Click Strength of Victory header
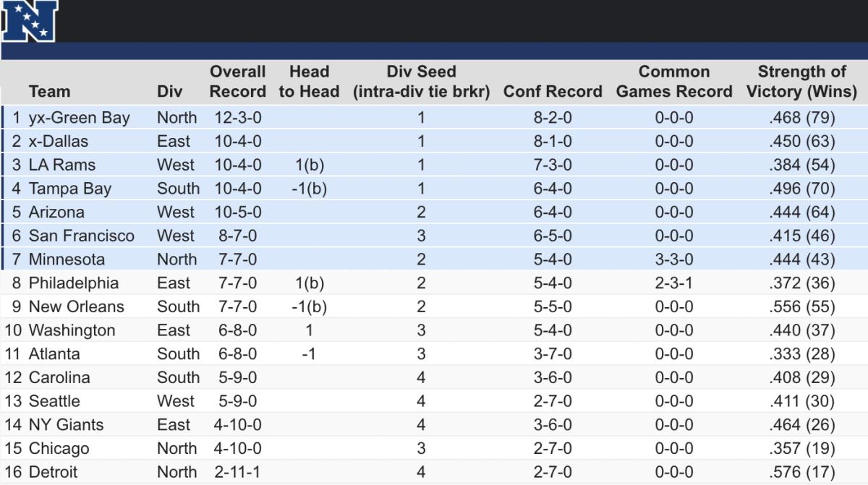The width and height of the screenshot is (868, 485). click(x=801, y=82)
